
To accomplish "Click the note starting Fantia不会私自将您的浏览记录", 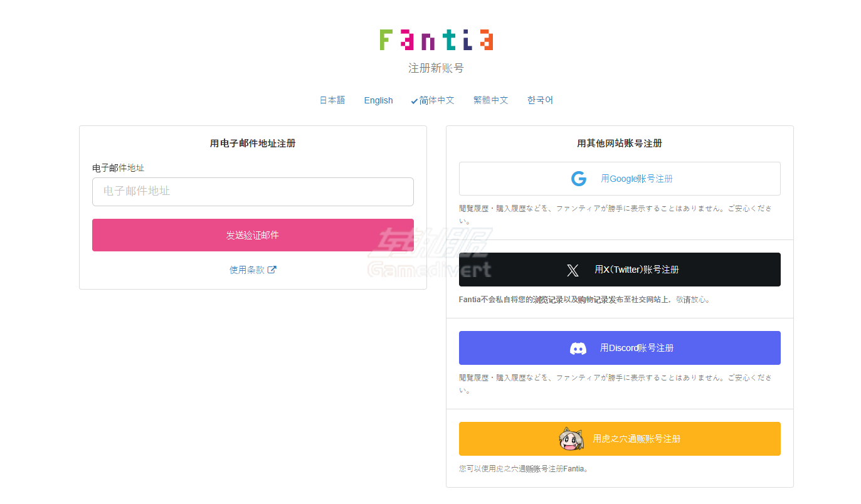I will (x=585, y=300).
